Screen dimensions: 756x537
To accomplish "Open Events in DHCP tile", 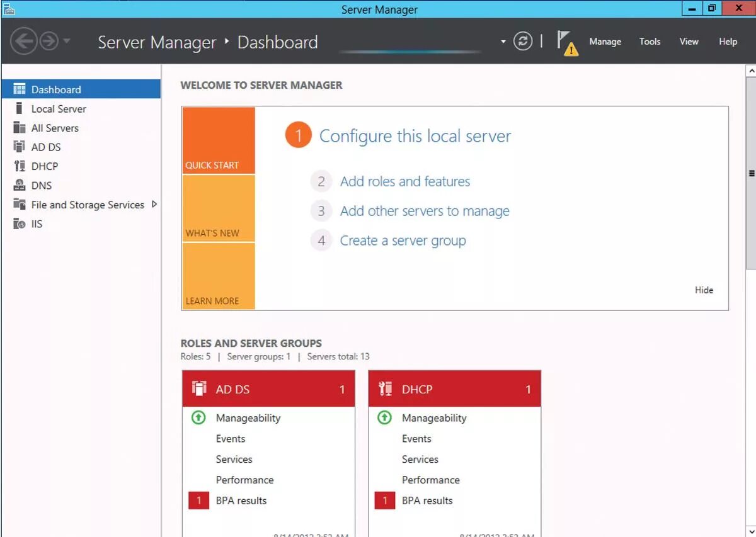I will tap(416, 439).
